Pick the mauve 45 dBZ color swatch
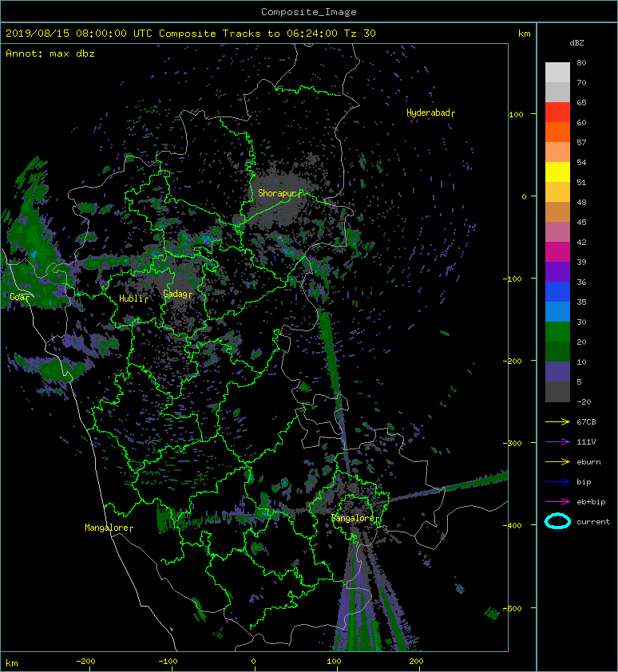 point(557,232)
